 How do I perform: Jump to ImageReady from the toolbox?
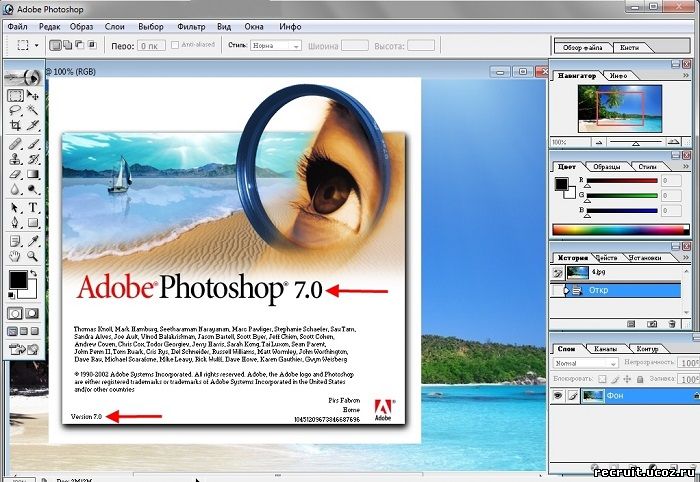(24, 349)
